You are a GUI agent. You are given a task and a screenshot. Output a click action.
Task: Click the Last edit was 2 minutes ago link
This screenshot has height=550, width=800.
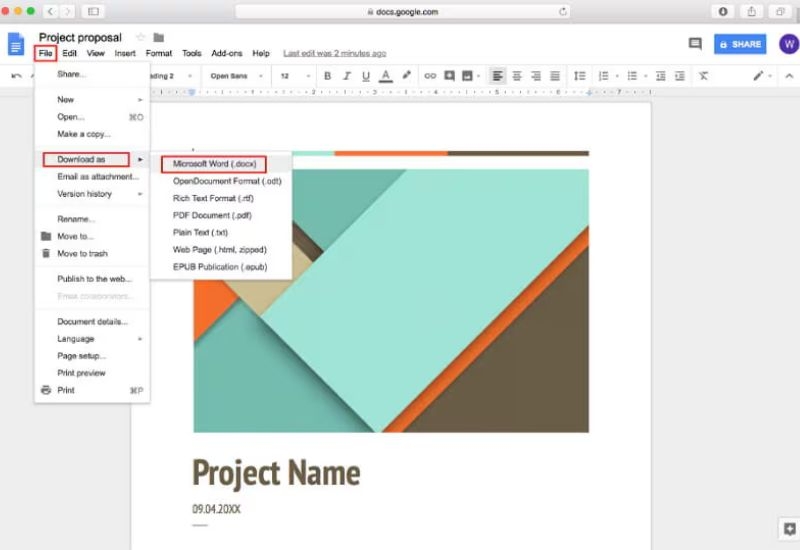[335, 53]
